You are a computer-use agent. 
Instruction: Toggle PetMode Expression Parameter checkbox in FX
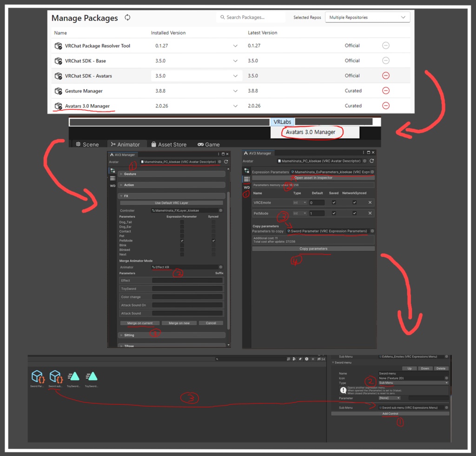click(x=182, y=241)
